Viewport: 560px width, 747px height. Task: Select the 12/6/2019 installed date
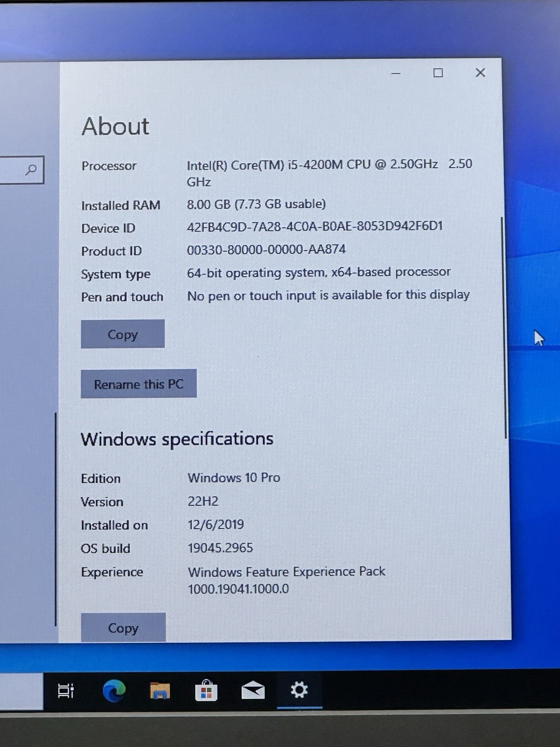(x=216, y=524)
